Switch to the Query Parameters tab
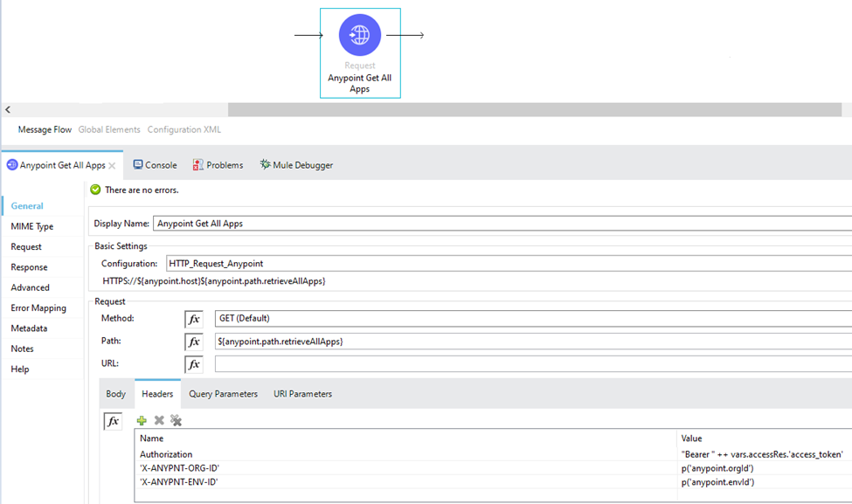This screenshot has width=852, height=504. click(224, 394)
